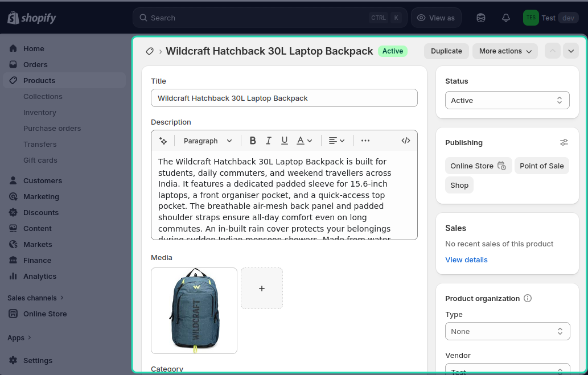Open Gift cards section
588x375 pixels.
point(40,160)
